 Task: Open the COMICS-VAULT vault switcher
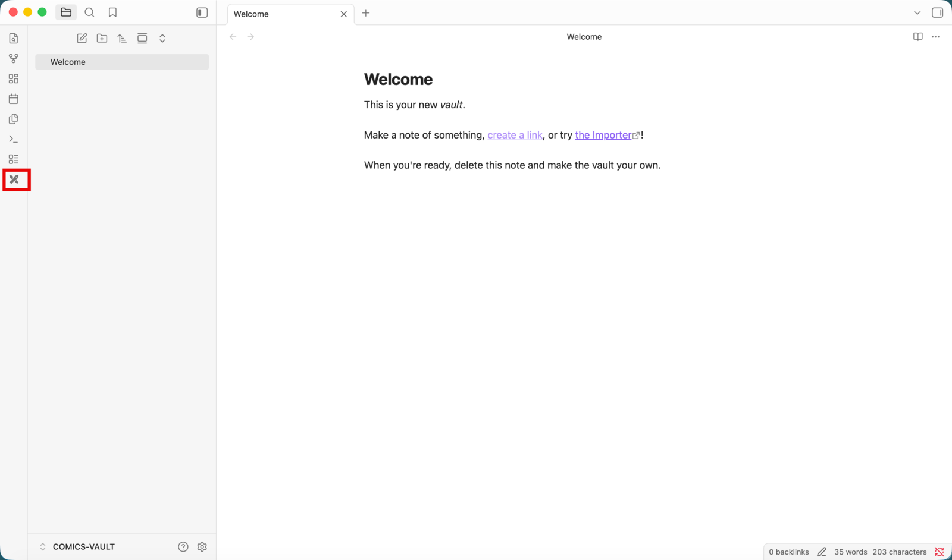click(77, 547)
